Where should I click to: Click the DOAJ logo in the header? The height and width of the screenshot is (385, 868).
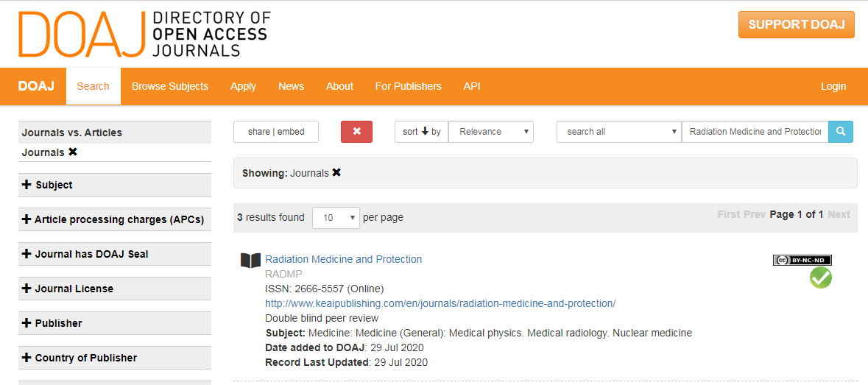[144, 34]
